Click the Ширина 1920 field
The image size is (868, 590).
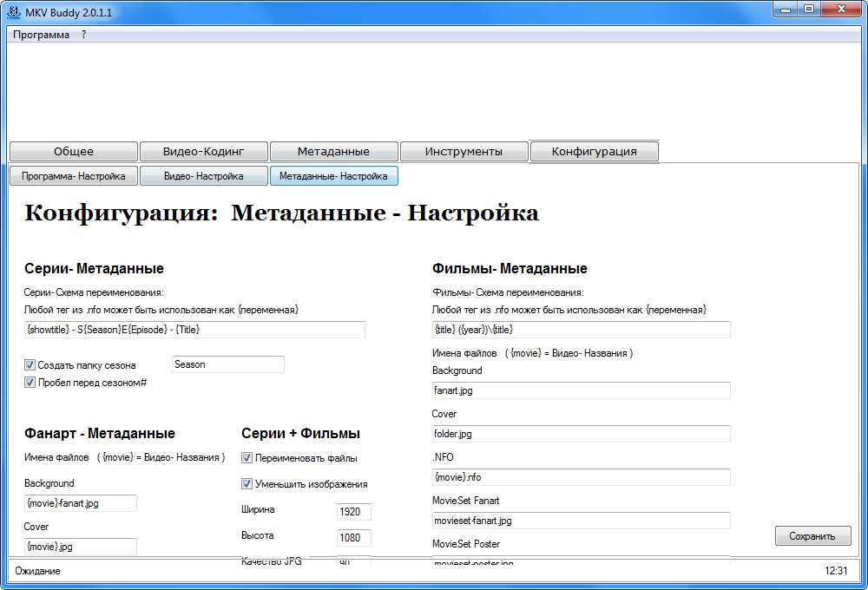(x=354, y=511)
